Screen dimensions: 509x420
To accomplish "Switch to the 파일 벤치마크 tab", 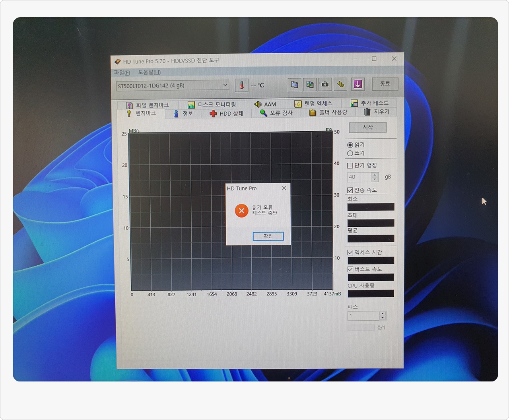I will click(148, 105).
